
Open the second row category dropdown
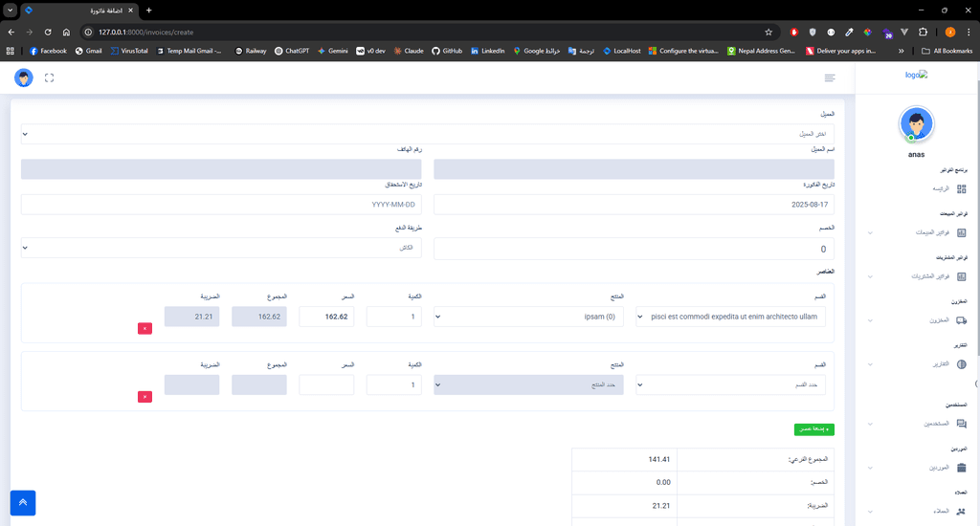(730, 384)
